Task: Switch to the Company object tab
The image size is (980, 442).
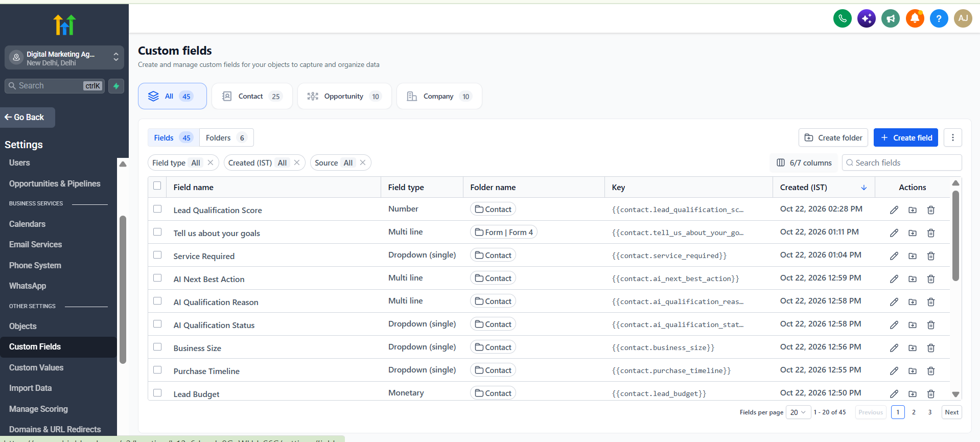Action: click(x=439, y=96)
